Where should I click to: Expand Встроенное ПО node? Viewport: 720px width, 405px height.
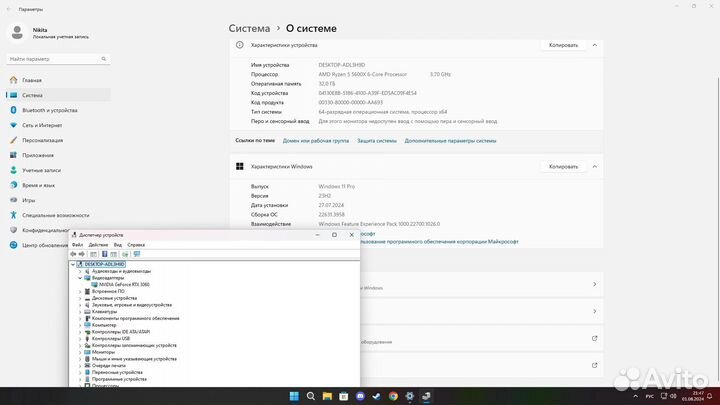[80, 292]
